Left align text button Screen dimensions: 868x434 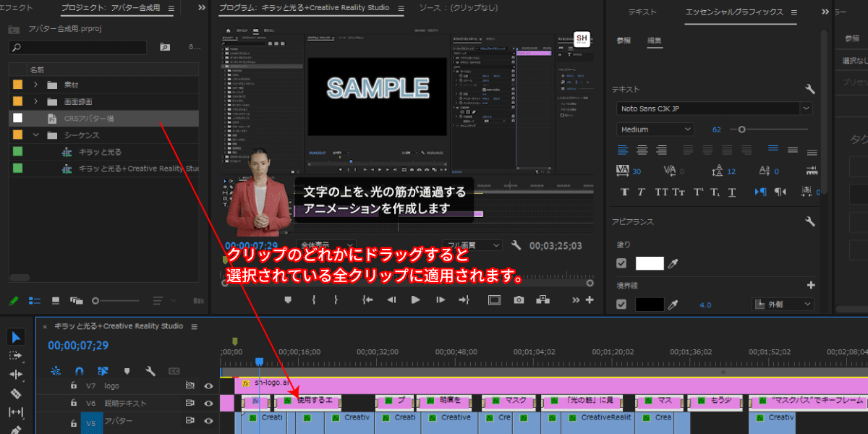[623, 150]
